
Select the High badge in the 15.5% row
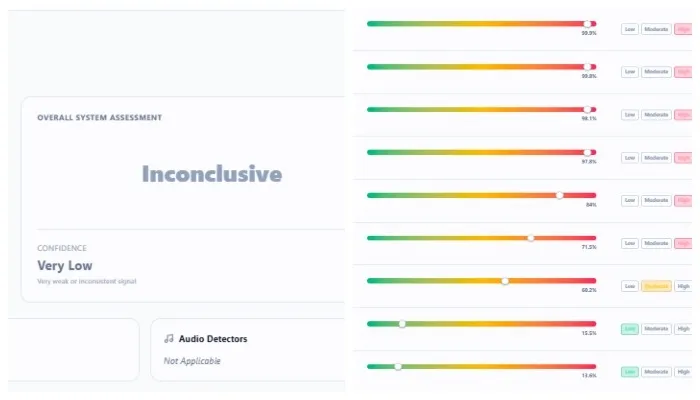[x=683, y=329]
